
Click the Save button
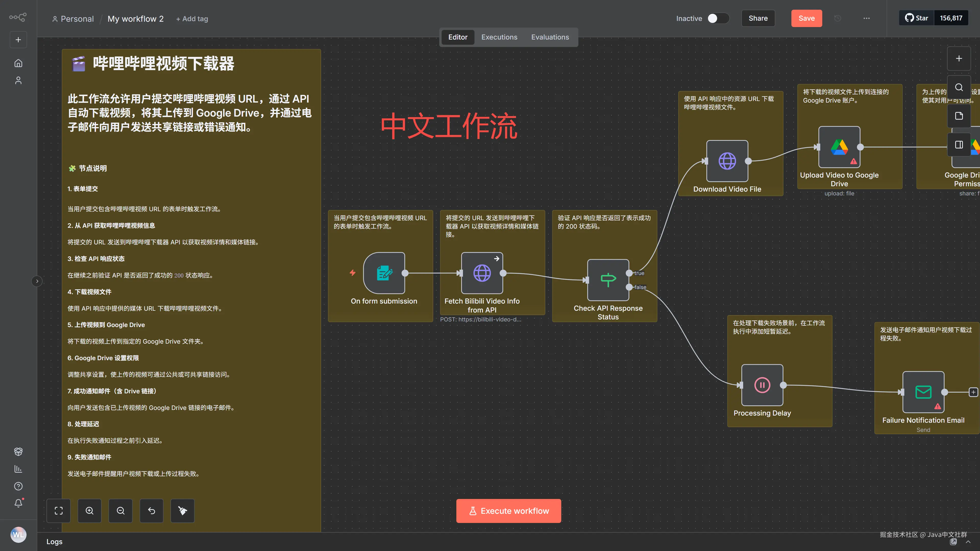(806, 18)
